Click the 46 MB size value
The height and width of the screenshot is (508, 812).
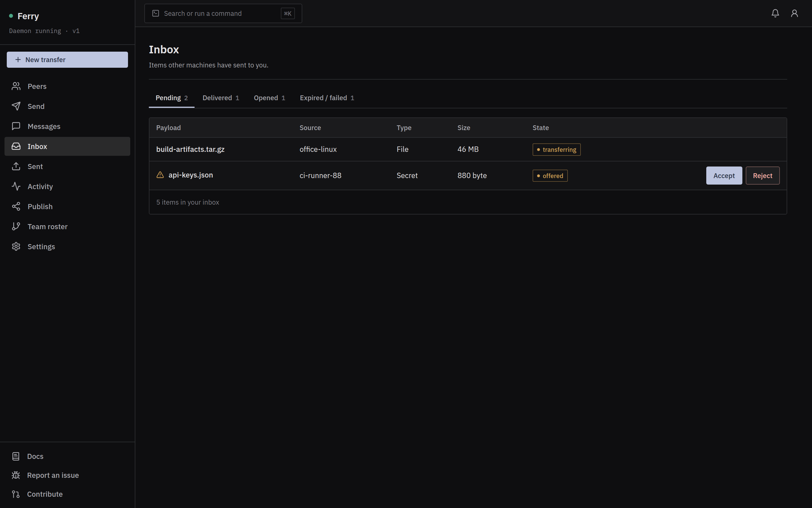pyautogui.click(x=468, y=149)
